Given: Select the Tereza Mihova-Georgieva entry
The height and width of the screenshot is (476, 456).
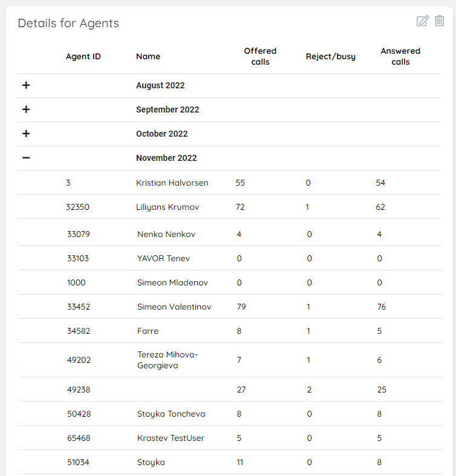Looking at the screenshot, I should pos(168,360).
